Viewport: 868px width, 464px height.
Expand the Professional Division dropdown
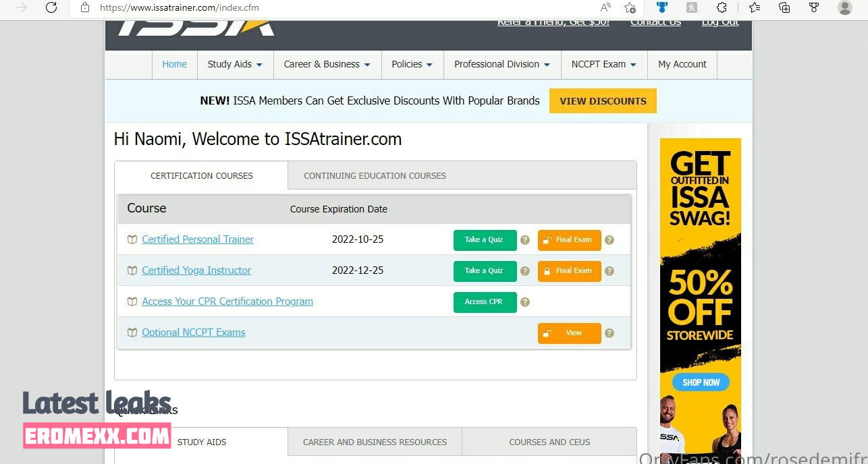[x=502, y=64]
